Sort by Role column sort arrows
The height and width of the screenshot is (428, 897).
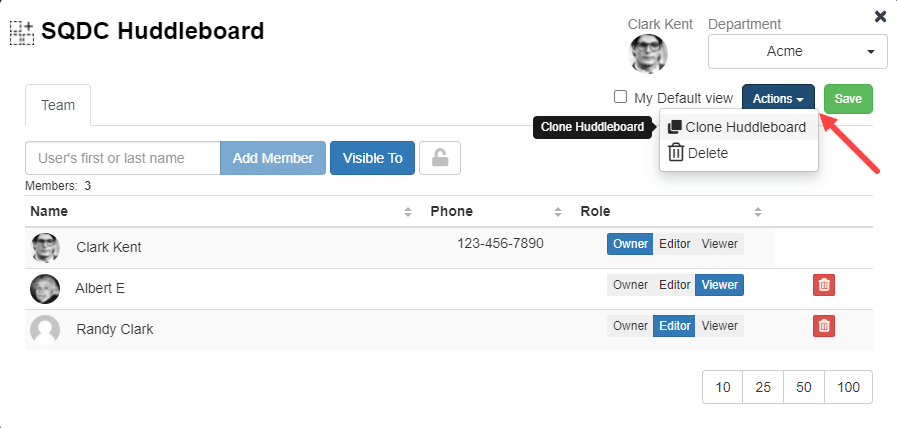point(758,212)
